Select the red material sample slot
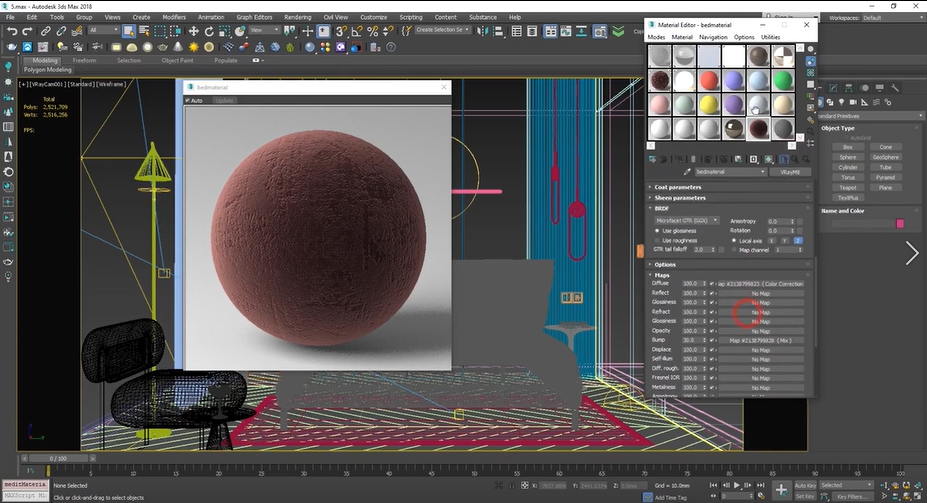Viewport: 927px width, 503px height. 708,80
